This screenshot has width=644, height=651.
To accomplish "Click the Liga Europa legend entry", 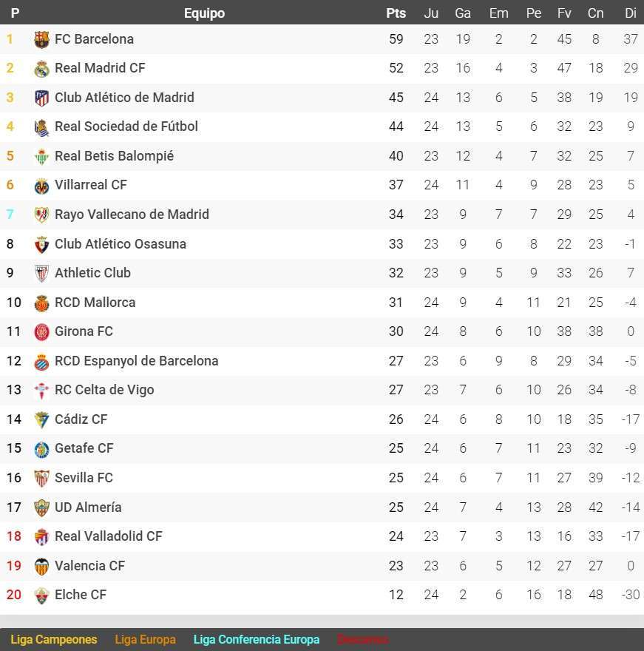I will [x=146, y=639].
